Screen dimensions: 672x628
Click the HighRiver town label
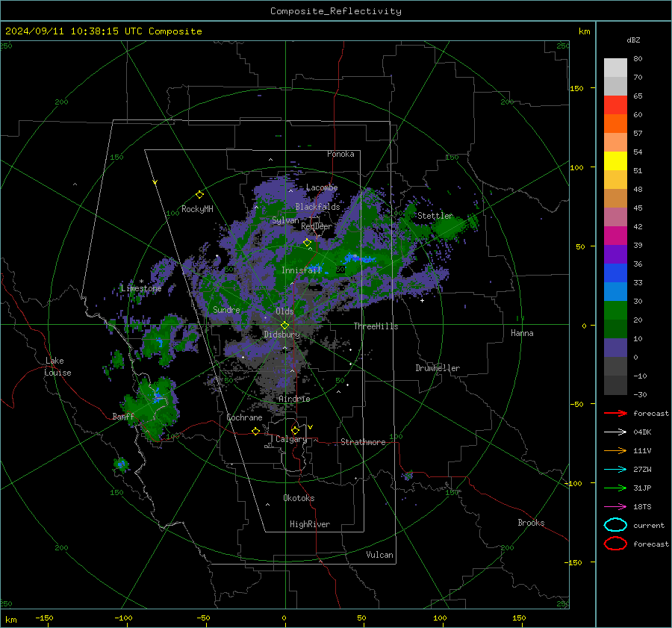[310, 524]
